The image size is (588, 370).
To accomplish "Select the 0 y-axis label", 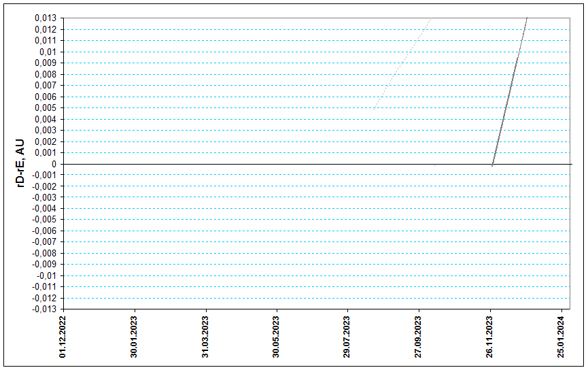I will (x=54, y=164).
